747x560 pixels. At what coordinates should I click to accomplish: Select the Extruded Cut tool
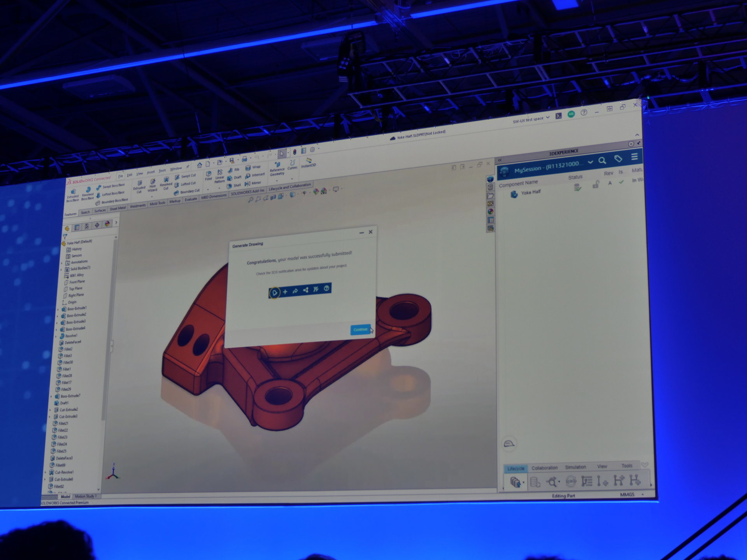click(139, 187)
